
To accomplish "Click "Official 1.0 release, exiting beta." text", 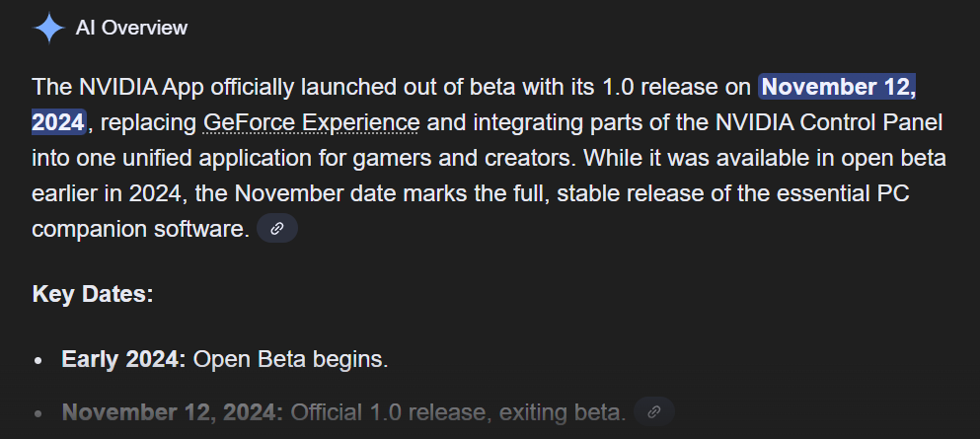I will click(458, 411).
